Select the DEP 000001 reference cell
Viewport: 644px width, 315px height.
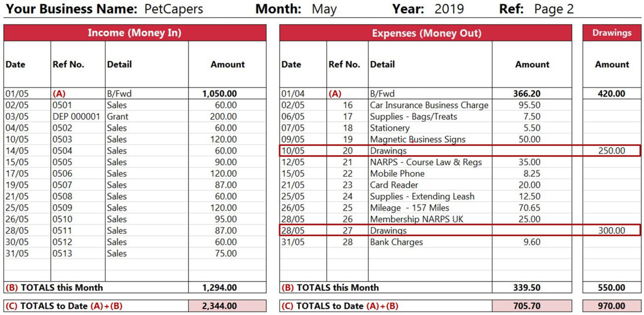76,117
